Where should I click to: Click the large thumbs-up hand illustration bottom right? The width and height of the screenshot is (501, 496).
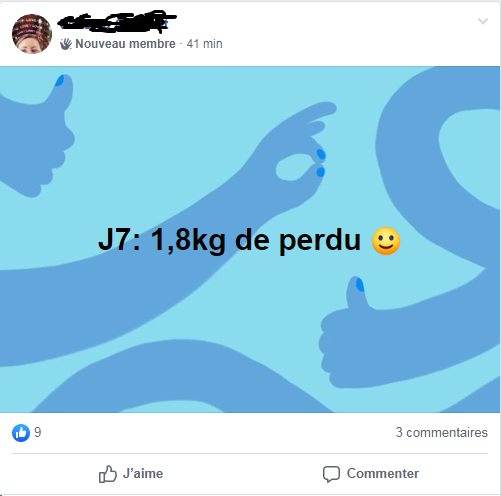pyautogui.click(x=367, y=337)
